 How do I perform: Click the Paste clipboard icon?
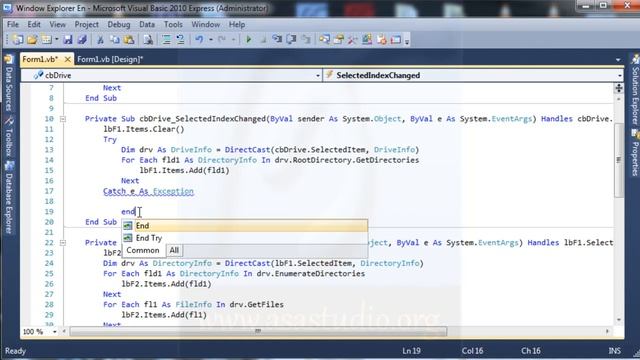tap(129, 40)
